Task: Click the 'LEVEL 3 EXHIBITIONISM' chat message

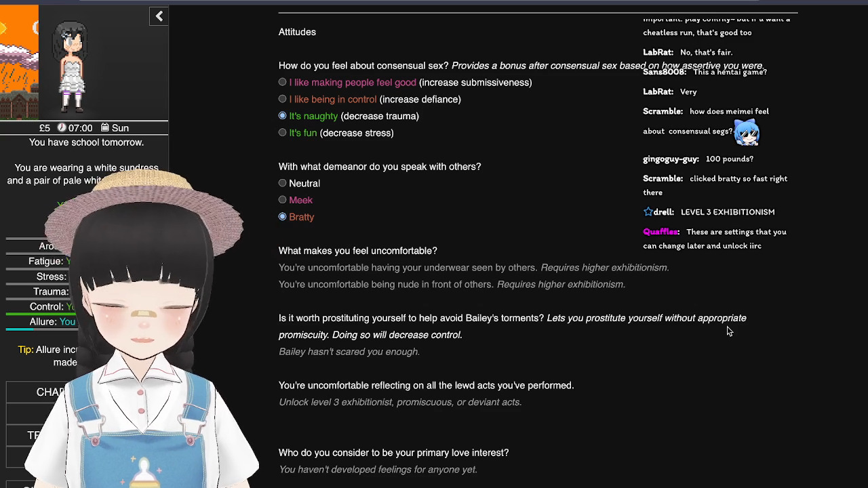Action: pyautogui.click(x=728, y=212)
